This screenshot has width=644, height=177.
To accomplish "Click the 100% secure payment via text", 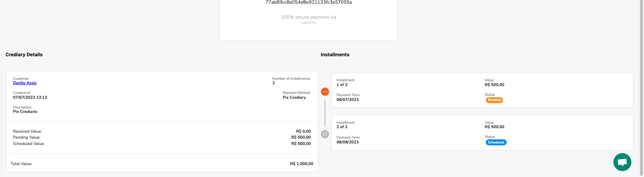I will (x=308, y=17).
